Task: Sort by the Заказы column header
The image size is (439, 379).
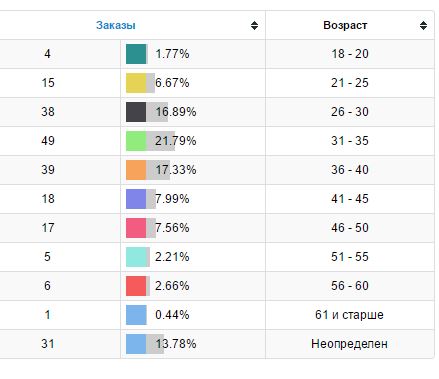Action: pos(116,25)
